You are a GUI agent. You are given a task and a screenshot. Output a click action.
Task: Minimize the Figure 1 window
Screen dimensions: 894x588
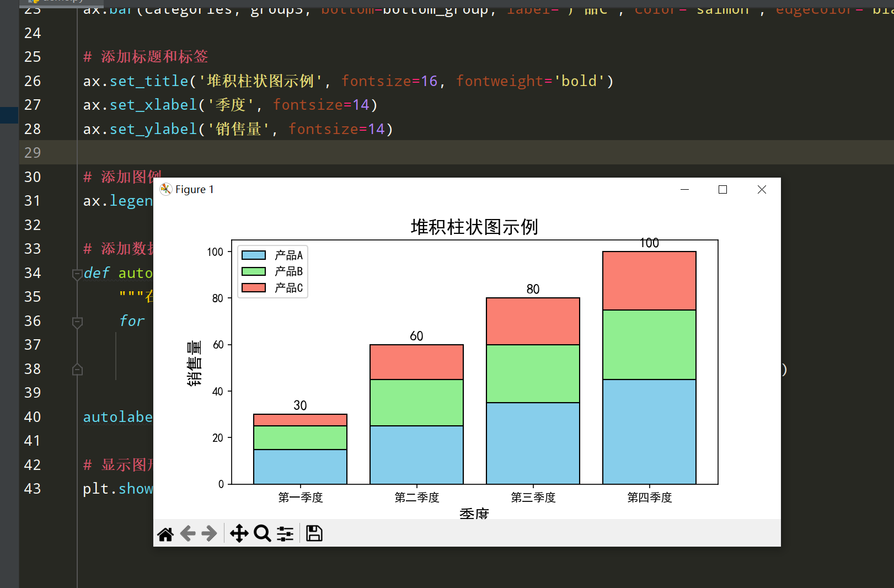[684, 189]
